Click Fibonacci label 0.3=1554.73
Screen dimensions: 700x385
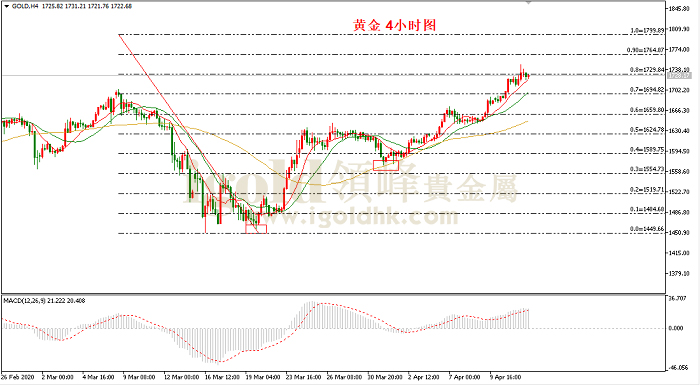[647, 170]
